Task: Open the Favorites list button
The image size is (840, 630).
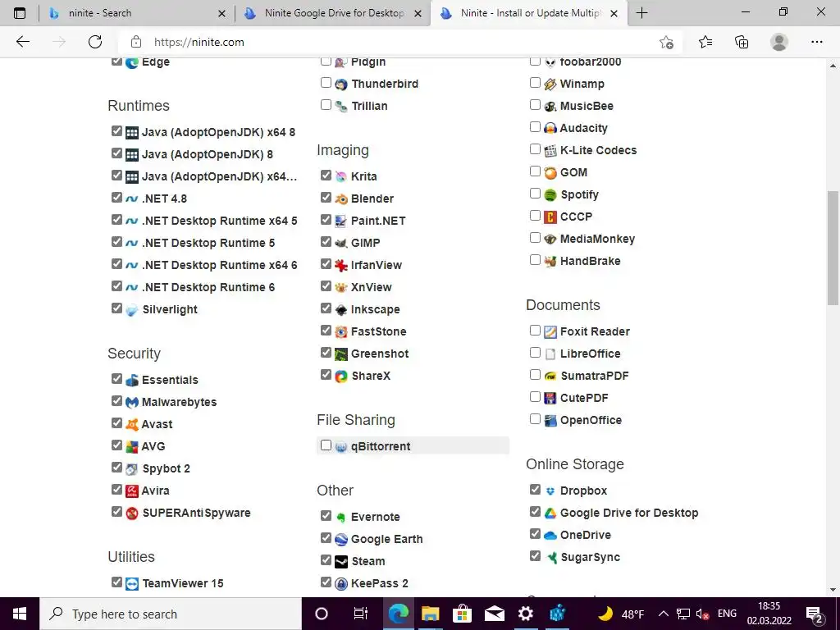Action: [x=705, y=42]
